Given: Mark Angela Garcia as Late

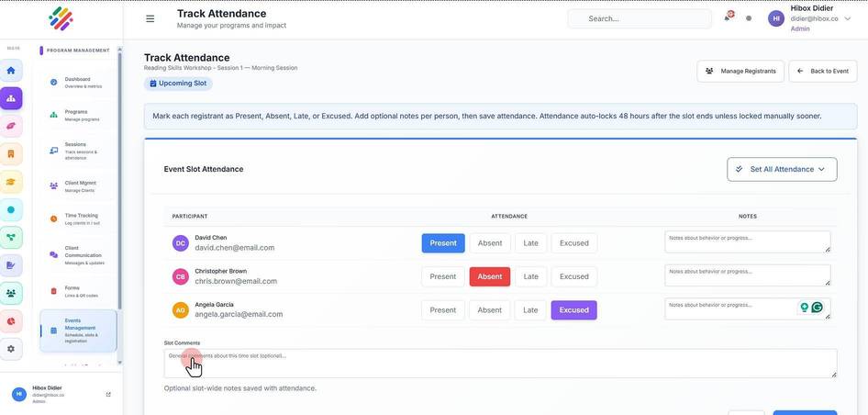Looking at the screenshot, I should point(531,309).
